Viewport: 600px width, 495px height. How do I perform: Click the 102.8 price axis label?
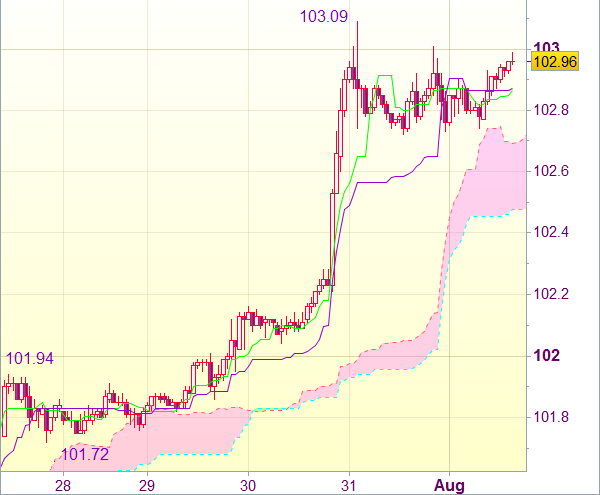pyautogui.click(x=551, y=110)
